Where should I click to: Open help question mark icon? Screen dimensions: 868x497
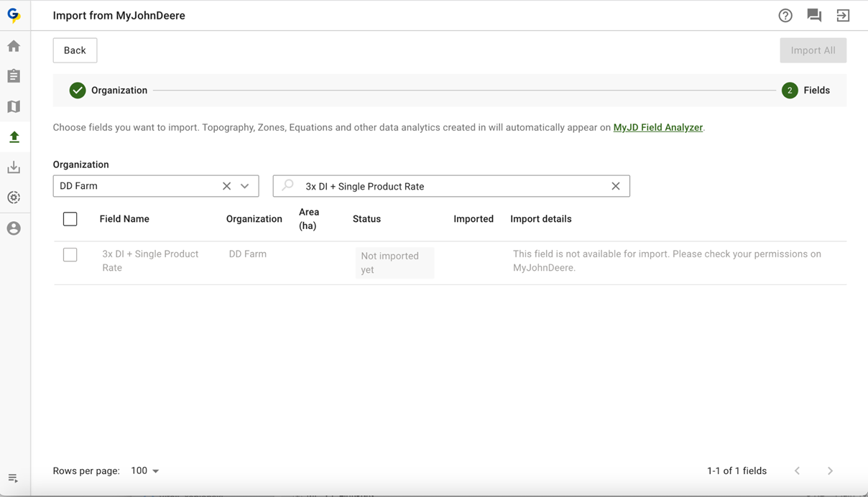tap(785, 16)
